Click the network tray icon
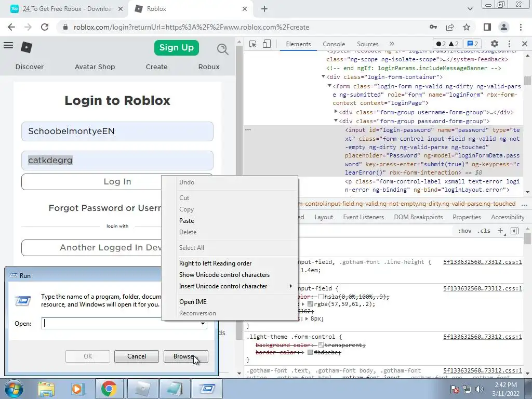The height and width of the screenshot is (399, 532). 467,389
